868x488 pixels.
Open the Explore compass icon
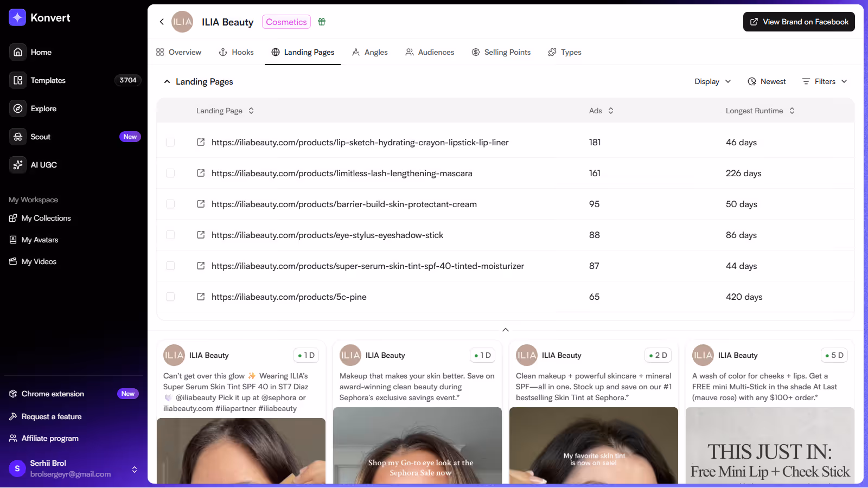[x=18, y=108]
